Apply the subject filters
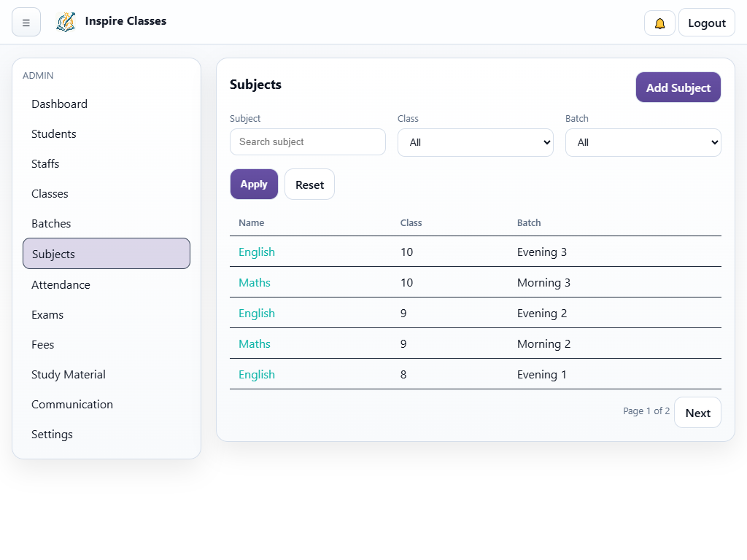The height and width of the screenshot is (560, 747). tap(254, 184)
